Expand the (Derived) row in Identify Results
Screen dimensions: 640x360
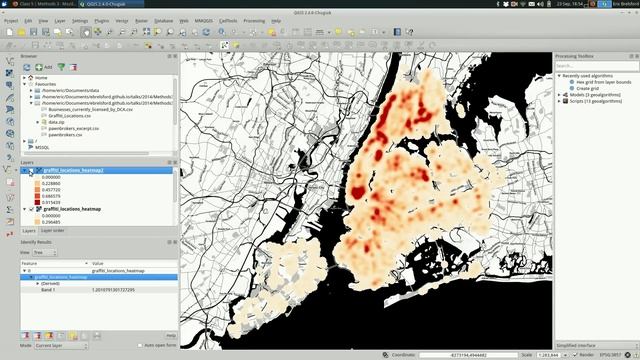pyautogui.click(x=38, y=283)
